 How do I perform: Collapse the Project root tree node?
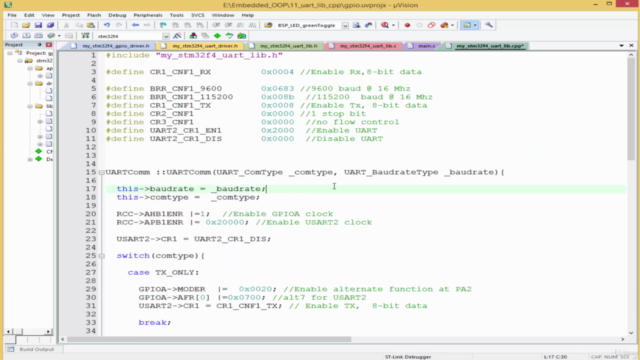pos(10,53)
